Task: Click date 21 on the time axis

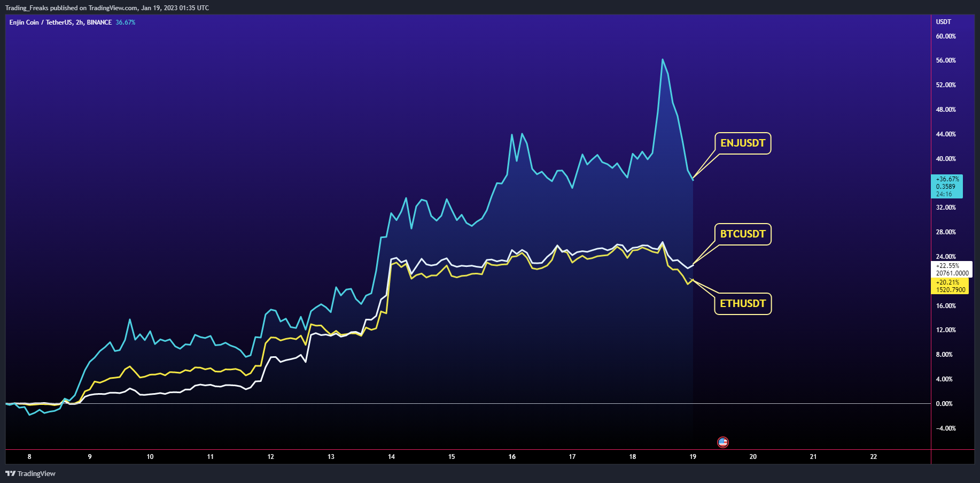Action: (813, 457)
